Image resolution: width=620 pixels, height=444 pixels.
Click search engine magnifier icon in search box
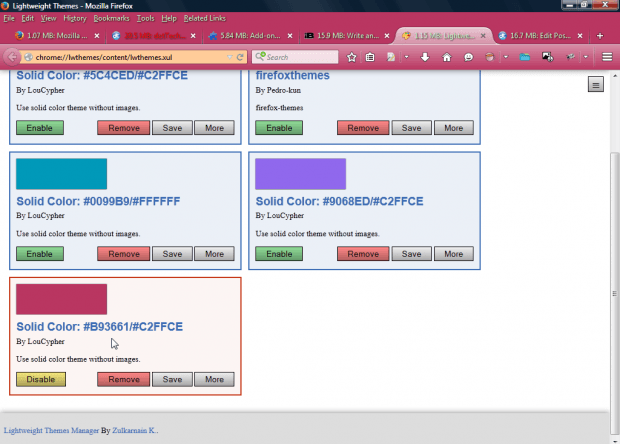pyautogui.click(x=260, y=57)
